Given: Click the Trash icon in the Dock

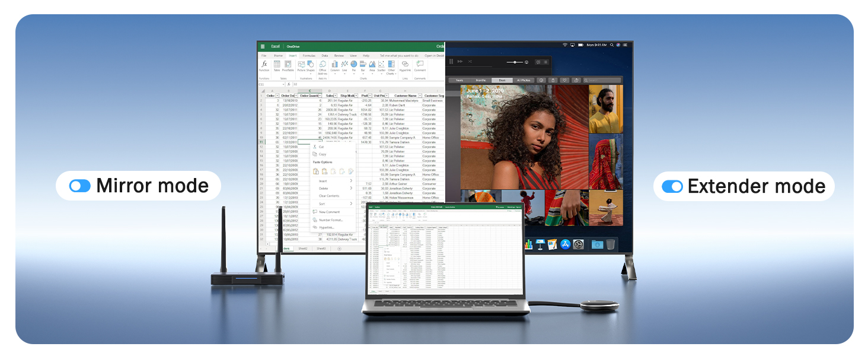Looking at the screenshot, I should tap(611, 244).
